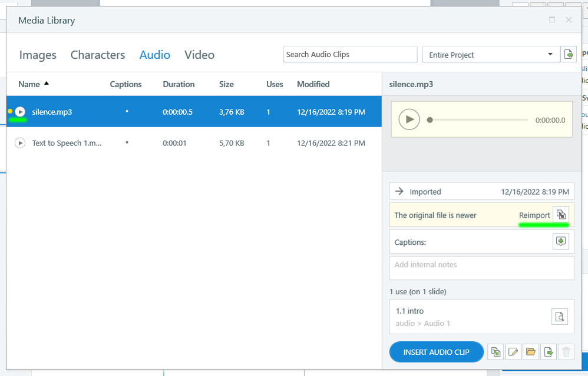The image size is (588, 376).
Task: Sort the list by Name column header
Action: pos(29,84)
